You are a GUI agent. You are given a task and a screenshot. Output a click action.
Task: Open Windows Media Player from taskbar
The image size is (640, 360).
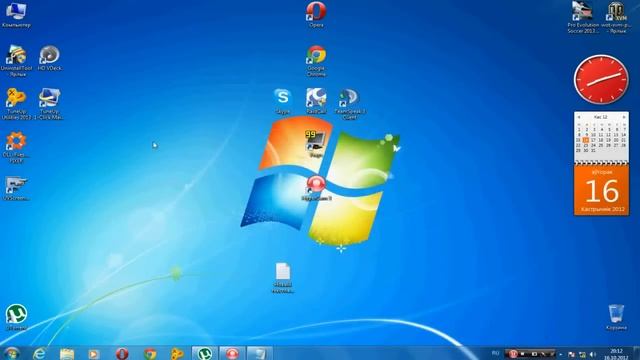[x=94, y=353]
